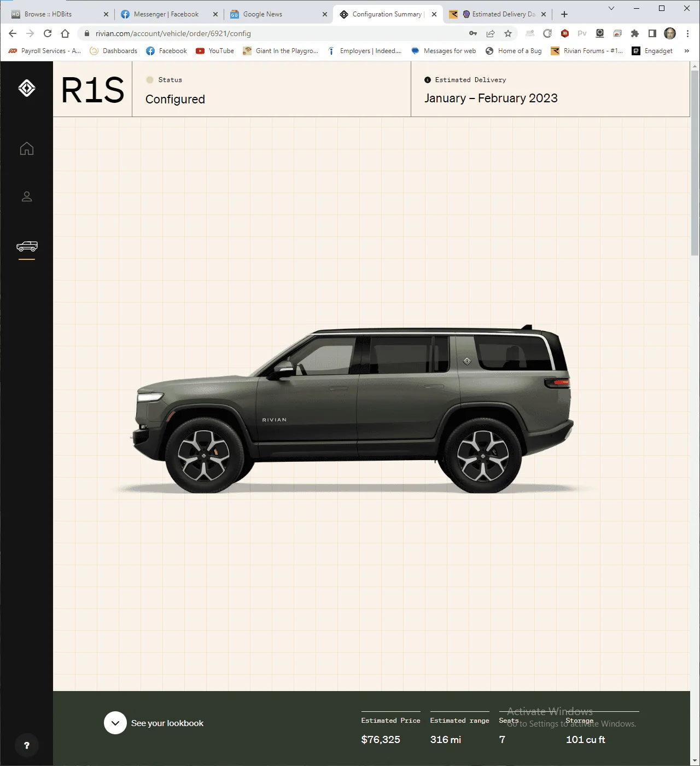Open the Messages for web bookmark
The height and width of the screenshot is (766, 700).
(444, 51)
